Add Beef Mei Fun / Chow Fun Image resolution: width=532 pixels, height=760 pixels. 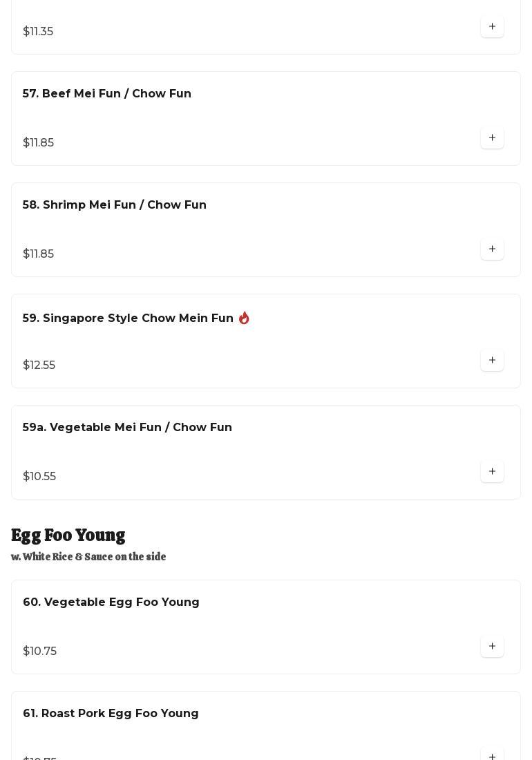[492, 138]
